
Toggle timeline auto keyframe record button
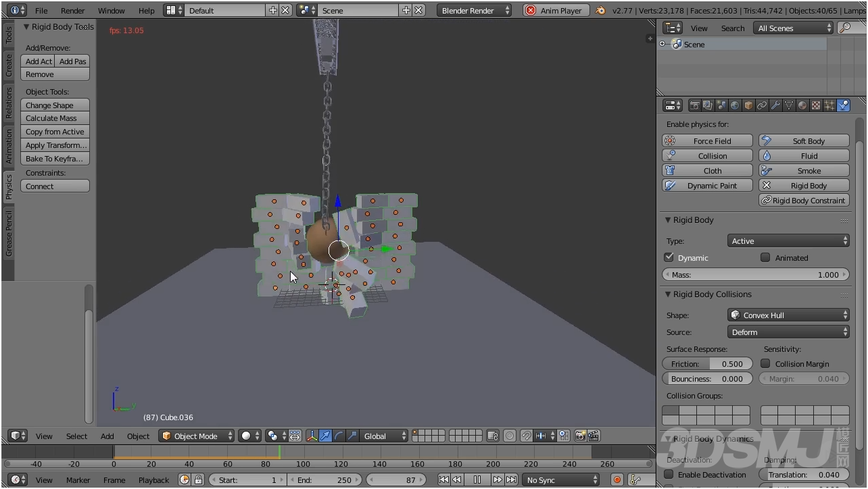click(617, 480)
